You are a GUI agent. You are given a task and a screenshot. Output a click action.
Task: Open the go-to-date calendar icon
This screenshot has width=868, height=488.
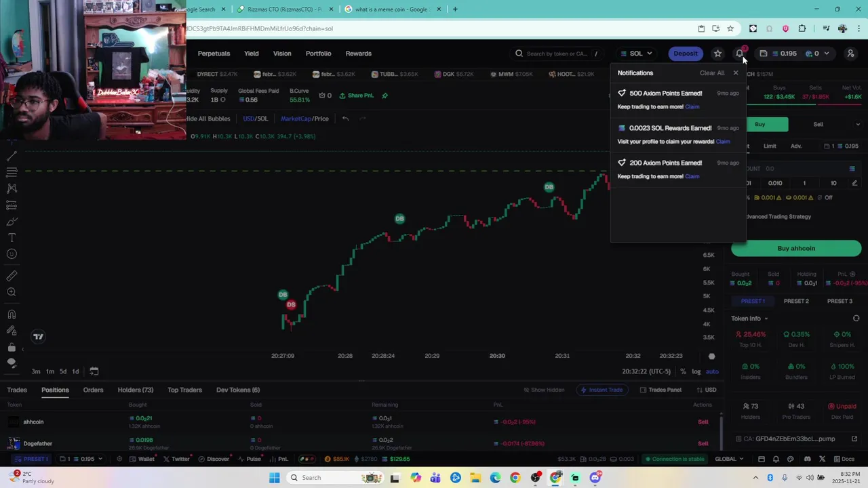click(x=94, y=371)
